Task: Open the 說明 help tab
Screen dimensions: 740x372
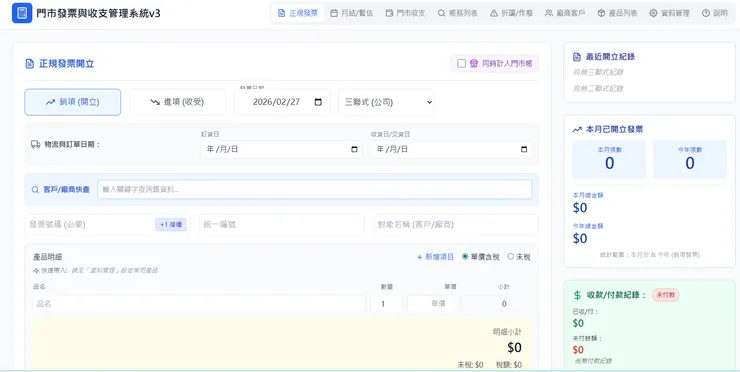Action: tap(715, 13)
